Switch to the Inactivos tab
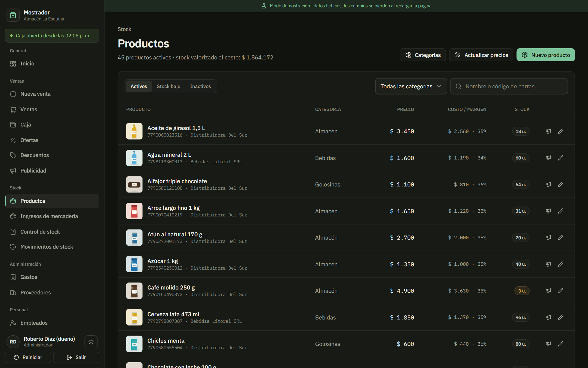The height and width of the screenshot is (368, 588). click(x=200, y=86)
